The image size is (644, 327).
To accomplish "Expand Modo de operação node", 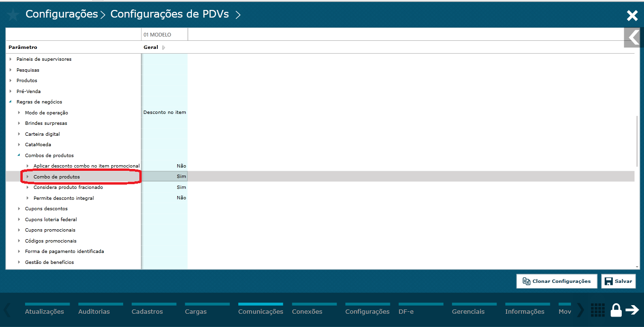I will tap(19, 112).
